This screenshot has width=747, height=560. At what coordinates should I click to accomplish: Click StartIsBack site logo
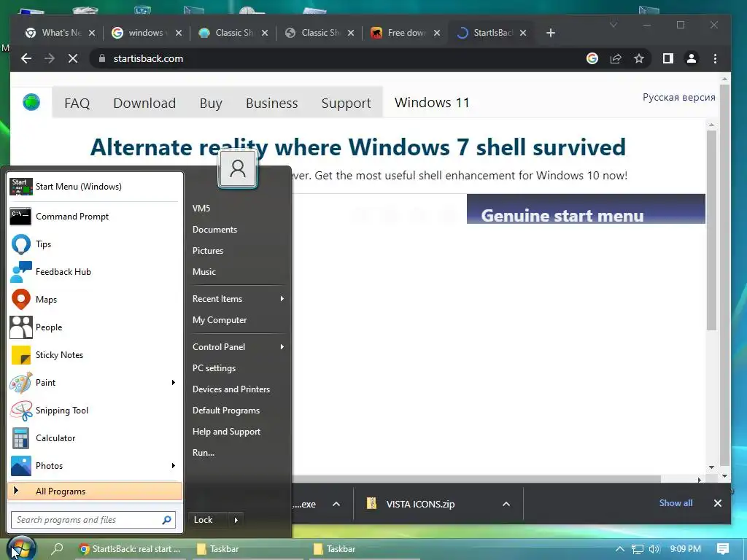pos(31,102)
